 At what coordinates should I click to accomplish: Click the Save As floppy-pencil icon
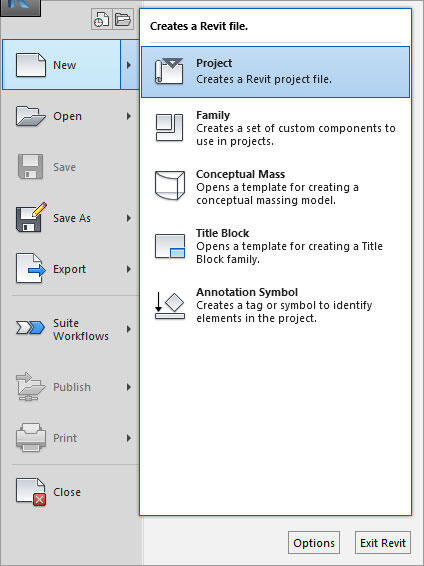coord(31,217)
